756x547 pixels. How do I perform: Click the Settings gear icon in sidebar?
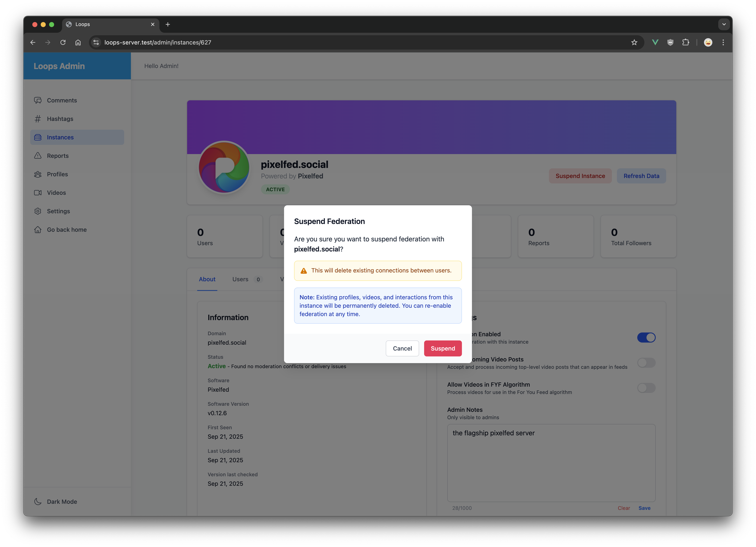pyautogui.click(x=38, y=211)
